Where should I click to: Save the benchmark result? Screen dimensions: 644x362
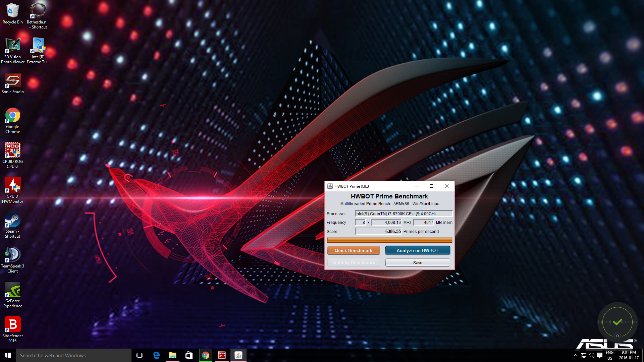pos(418,262)
